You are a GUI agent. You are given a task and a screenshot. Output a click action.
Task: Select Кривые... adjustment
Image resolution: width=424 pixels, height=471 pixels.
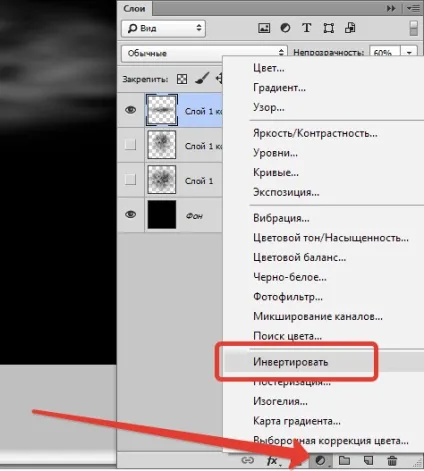tap(276, 173)
